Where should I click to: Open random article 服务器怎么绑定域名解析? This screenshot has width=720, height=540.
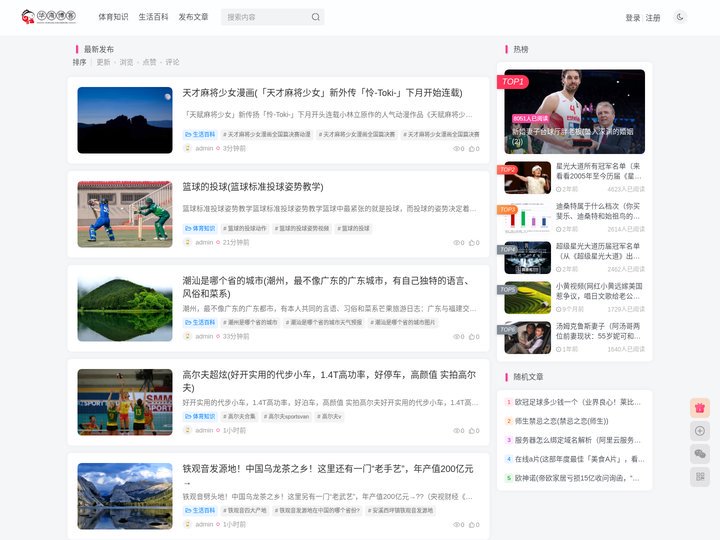[578, 440]
